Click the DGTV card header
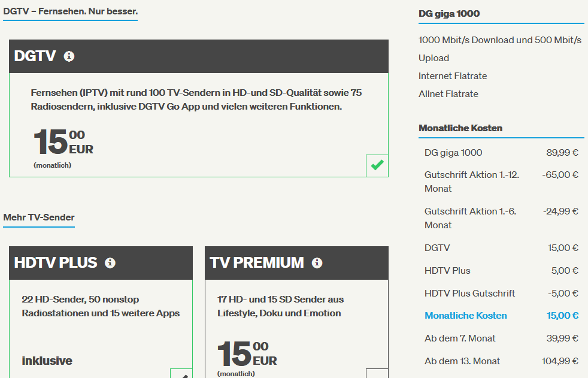 coord(199,56)
